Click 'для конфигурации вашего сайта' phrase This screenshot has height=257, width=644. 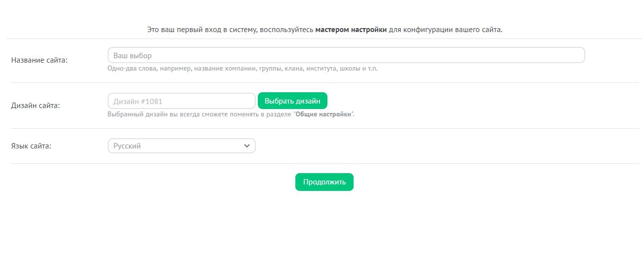point(445,30)
